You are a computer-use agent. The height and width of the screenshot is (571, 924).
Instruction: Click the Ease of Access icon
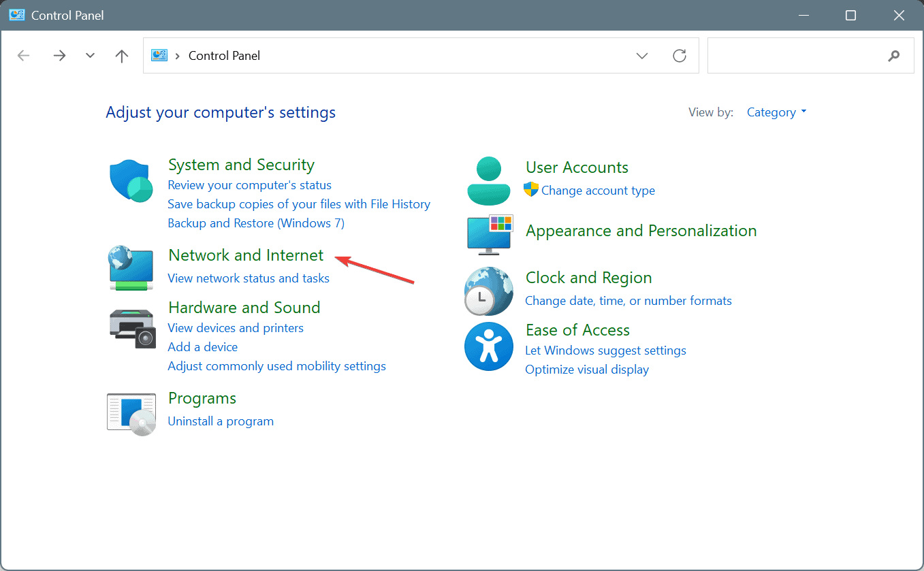pos(488,346)
